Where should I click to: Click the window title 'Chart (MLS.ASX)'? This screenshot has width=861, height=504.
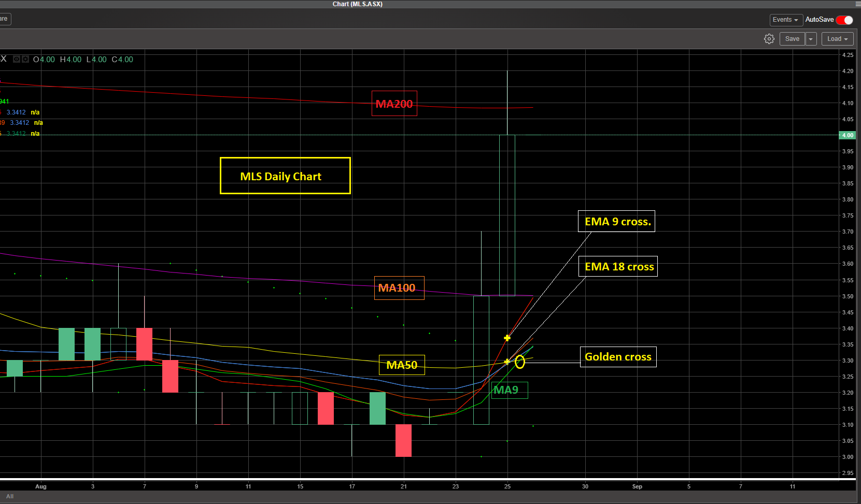[x=358, y=4]
